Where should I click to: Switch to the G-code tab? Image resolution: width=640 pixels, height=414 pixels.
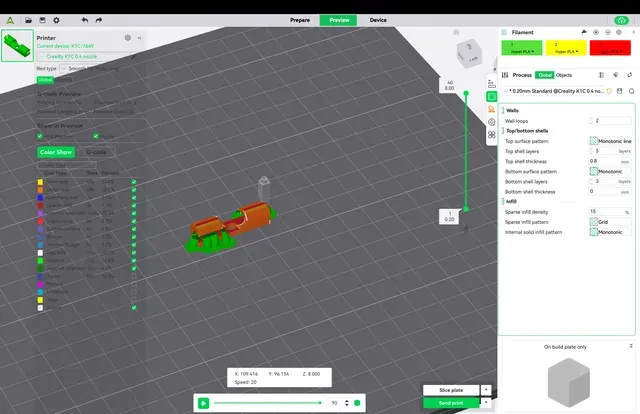pos(96,152)
